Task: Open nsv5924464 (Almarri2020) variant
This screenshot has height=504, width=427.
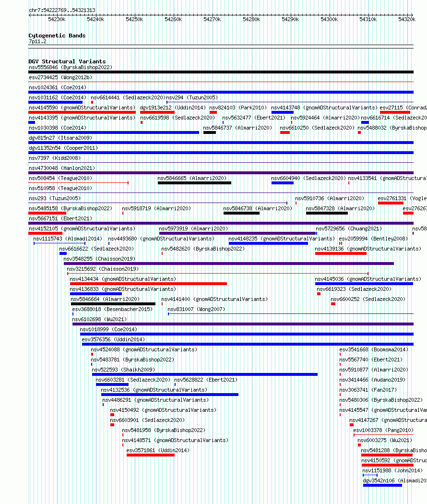Action: point(325,118)
